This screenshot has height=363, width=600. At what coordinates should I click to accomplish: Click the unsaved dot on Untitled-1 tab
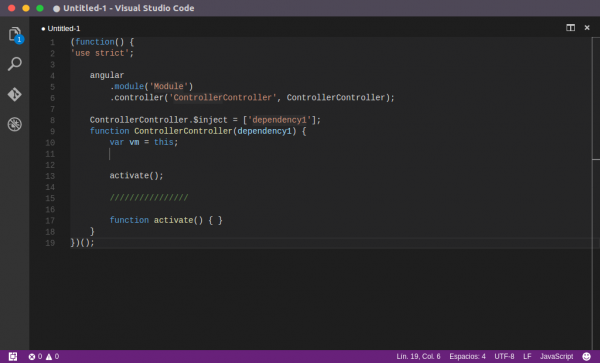[x=43, y=29]
